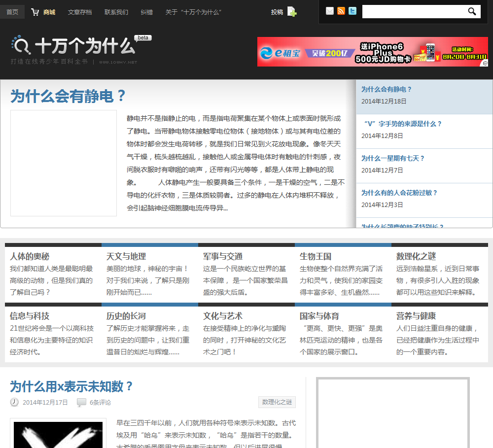Select the clock icon beside 2014年12月17日
Screen dimensions: 493x448
[14, 402]
